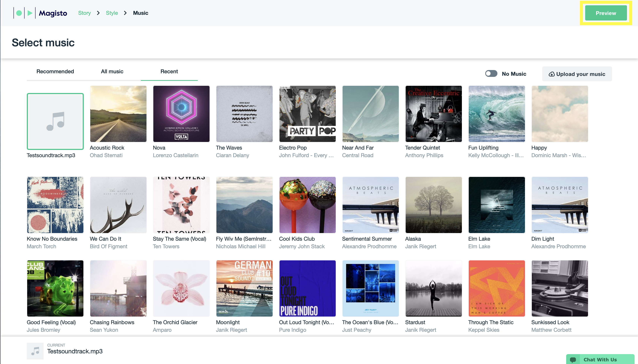Select the Fly Wiv Me mountain cover

[x=244, y=205]
